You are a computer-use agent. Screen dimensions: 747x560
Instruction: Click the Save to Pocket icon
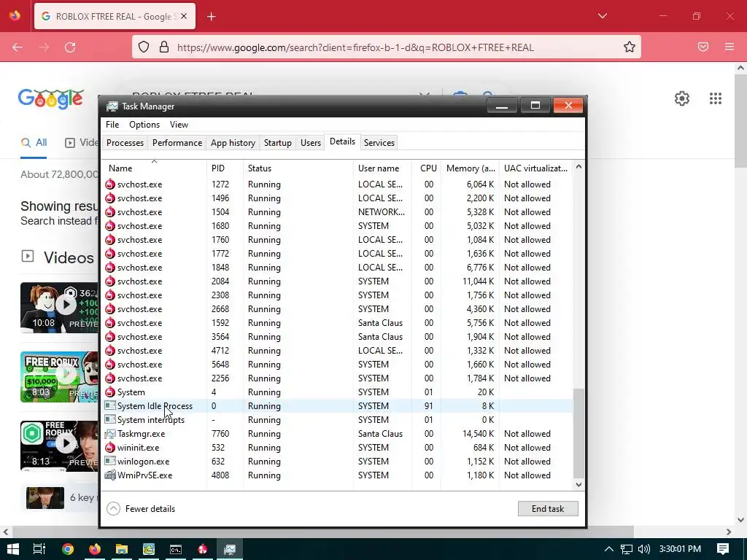click(x=703, y=47)
